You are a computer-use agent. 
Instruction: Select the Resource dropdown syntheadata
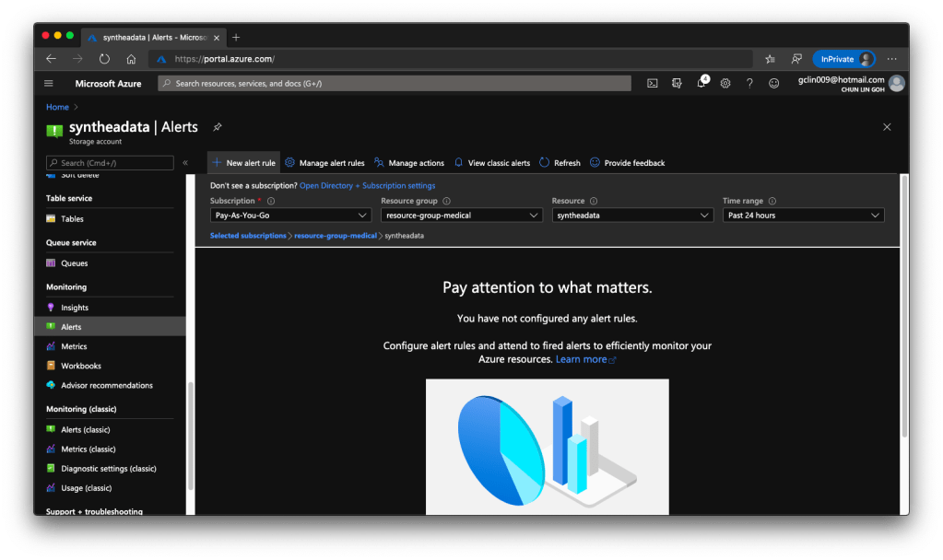coord(632,216)
